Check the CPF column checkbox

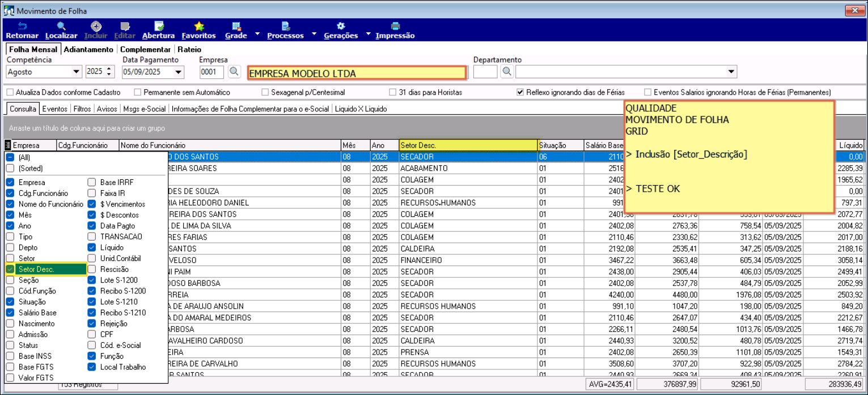tap(92, 334)
